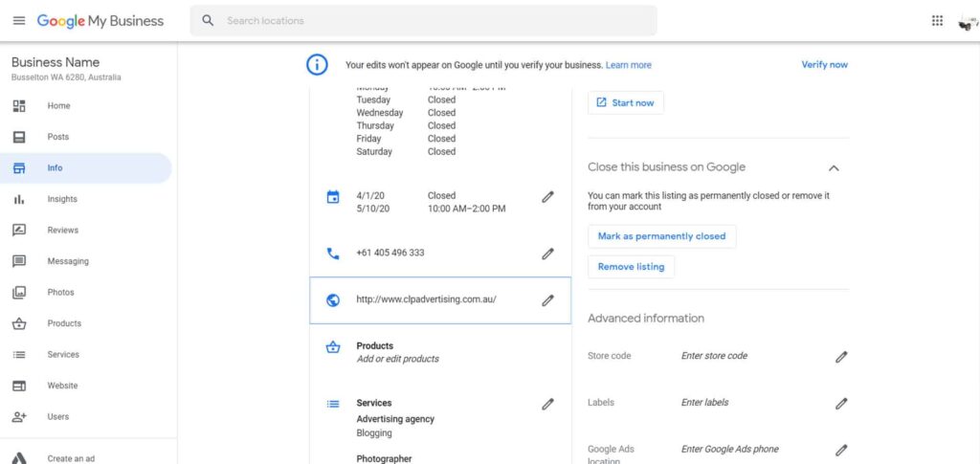This screenshot has height=464, width=980.
Task: Click the Users add-person icon
Action: [x=19, y=416]
